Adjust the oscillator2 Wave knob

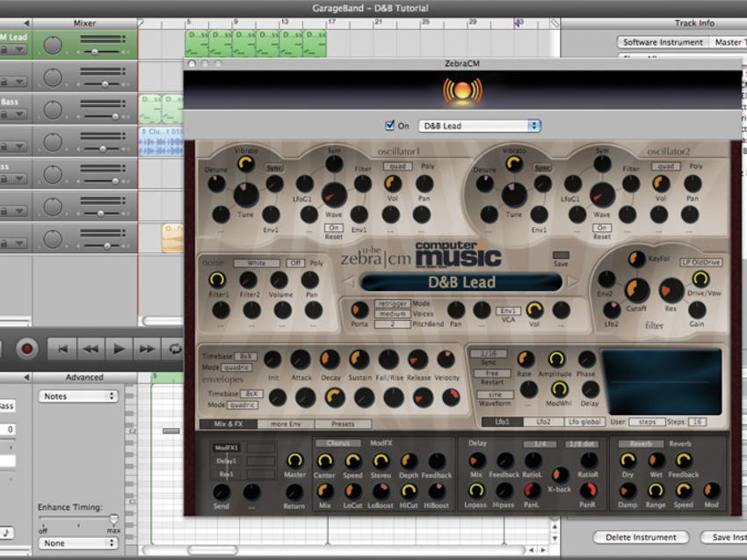tap(602, 194)
